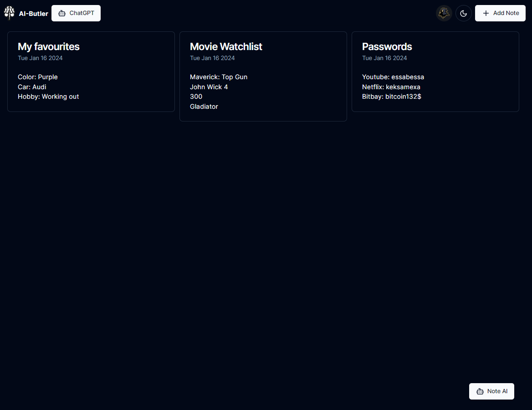Image resolution: width=532 pixels, height=410 pixels.
Task: Open the Movie Watchlist note title
Action: click(x=226, y=46)
